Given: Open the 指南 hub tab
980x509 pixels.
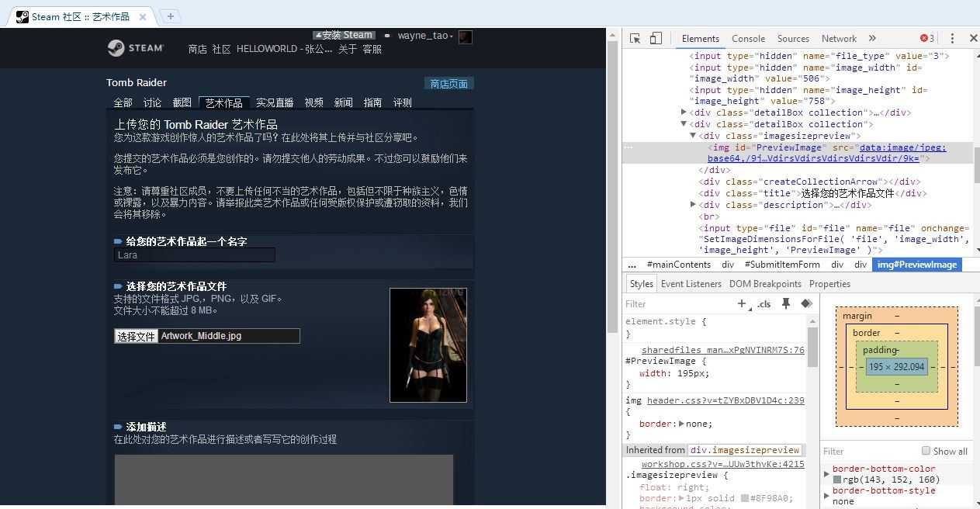Looking at the screenshot, I should [372, 102].
